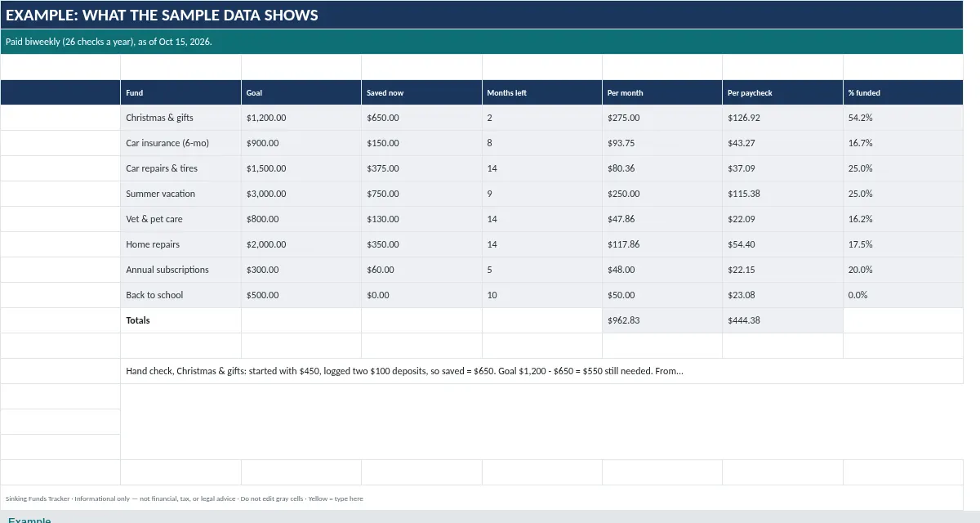Click the 'Per month' column header
The width and height of the screenshot is (980, 523).
point(662,92)
